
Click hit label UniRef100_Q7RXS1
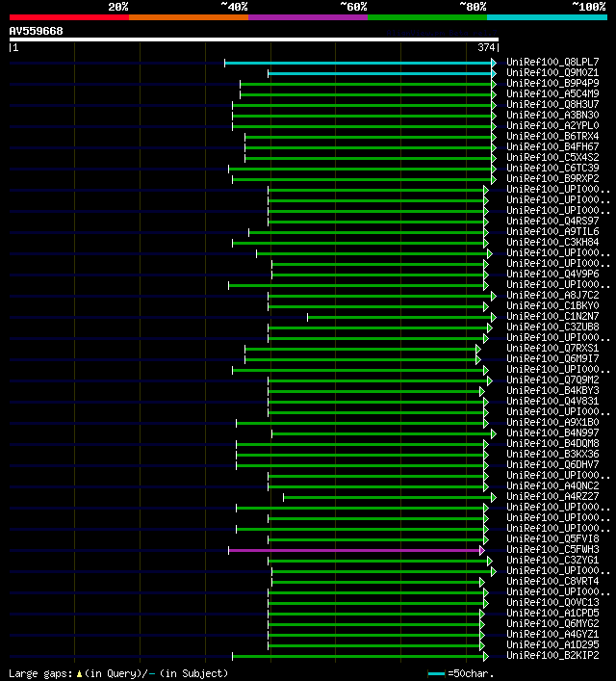(x=552, y=348)
